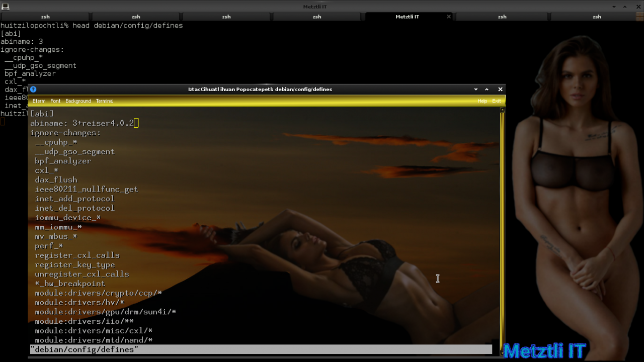
Task: Click the scrollbar up arrow in Eterm
Action: coord(502,110)
